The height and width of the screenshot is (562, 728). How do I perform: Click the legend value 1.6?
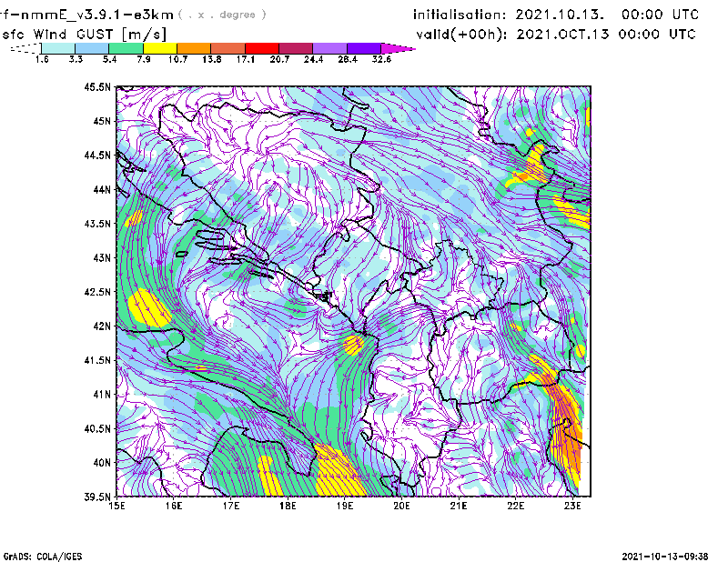click(42, 59)
